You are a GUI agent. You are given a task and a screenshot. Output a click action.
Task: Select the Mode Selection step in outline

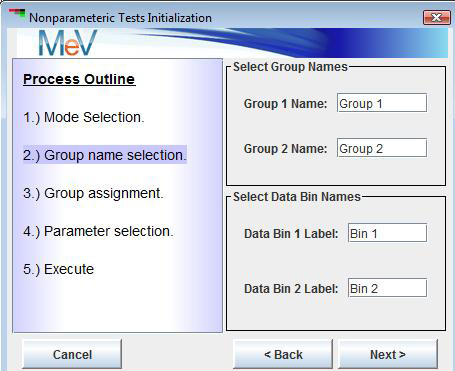pyautogui.click(x=84, y=117)
